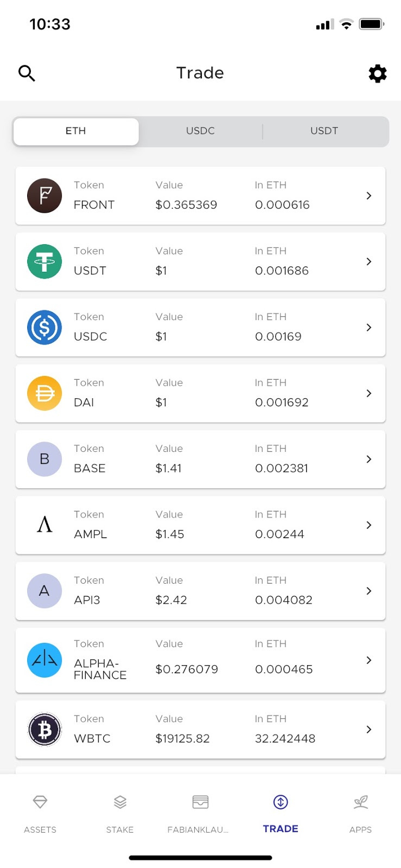Tap the green USDT Tether logo
This screenshot has width=401, height=868.
(x=44, y=261)
